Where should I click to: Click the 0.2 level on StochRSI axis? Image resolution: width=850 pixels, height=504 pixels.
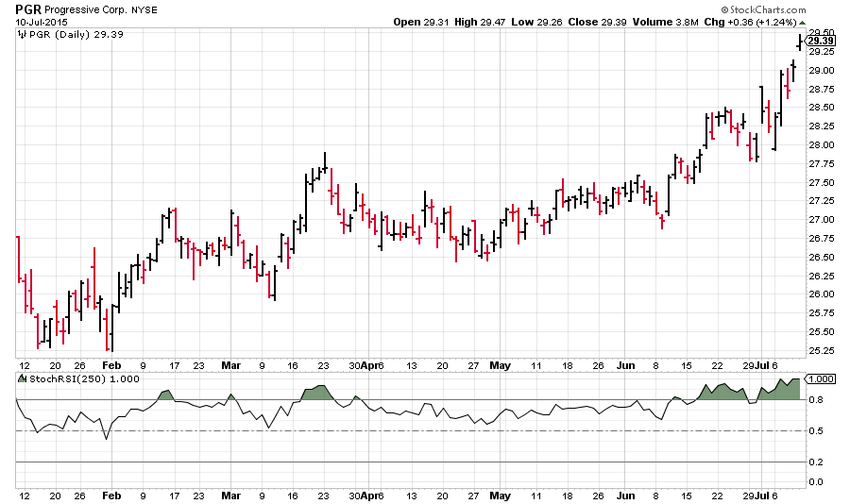click(x=816, y=462)
